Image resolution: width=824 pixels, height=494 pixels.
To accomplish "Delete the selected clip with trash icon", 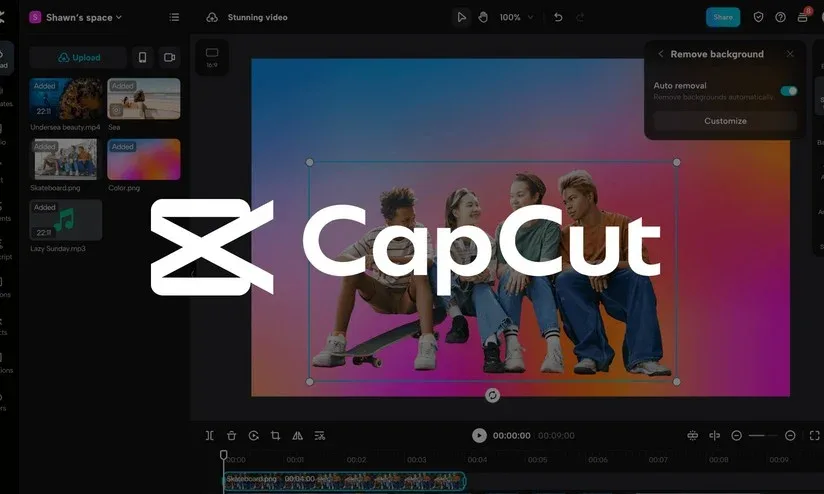I will click(x=231, y=436).
